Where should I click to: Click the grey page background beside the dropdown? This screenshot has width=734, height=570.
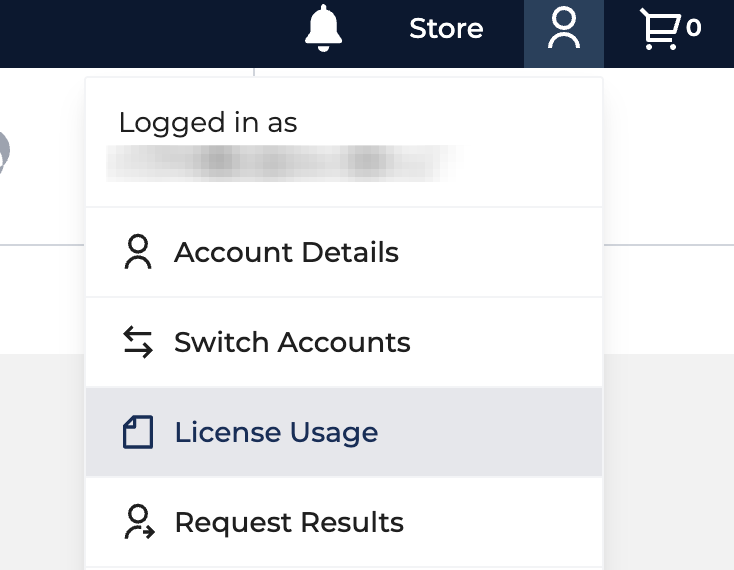(42, 461)
